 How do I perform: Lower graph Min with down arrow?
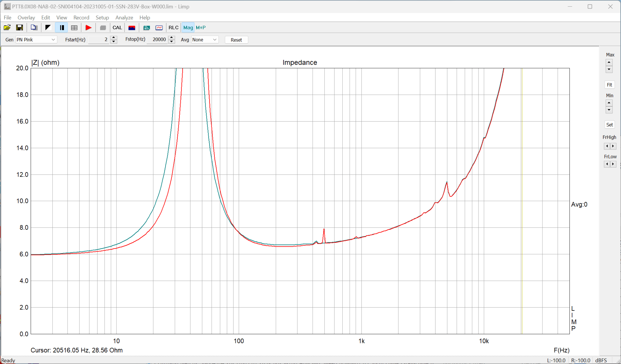(609, 110)
